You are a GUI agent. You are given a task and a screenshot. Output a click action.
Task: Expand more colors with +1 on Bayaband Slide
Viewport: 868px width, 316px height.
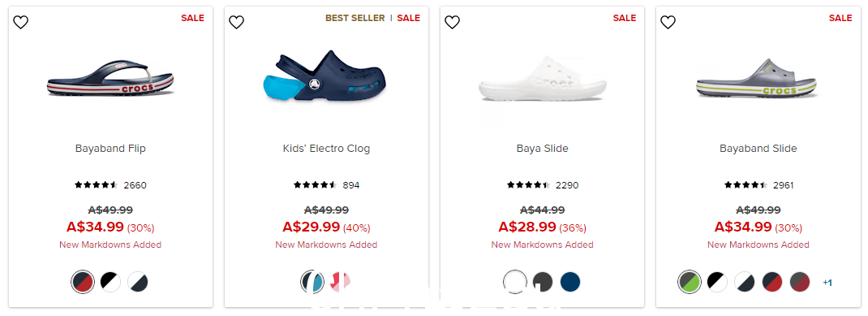pyautogui.click(x=827, y=283)
